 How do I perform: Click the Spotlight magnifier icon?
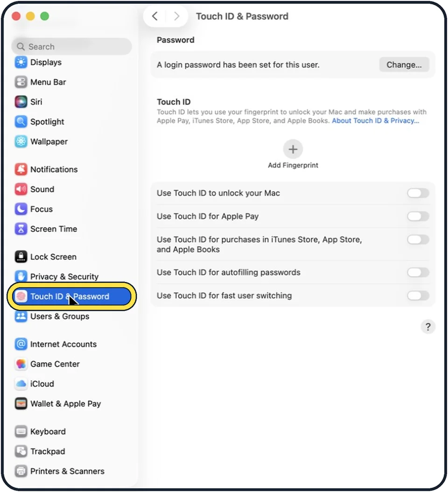(x=21, y=122)
